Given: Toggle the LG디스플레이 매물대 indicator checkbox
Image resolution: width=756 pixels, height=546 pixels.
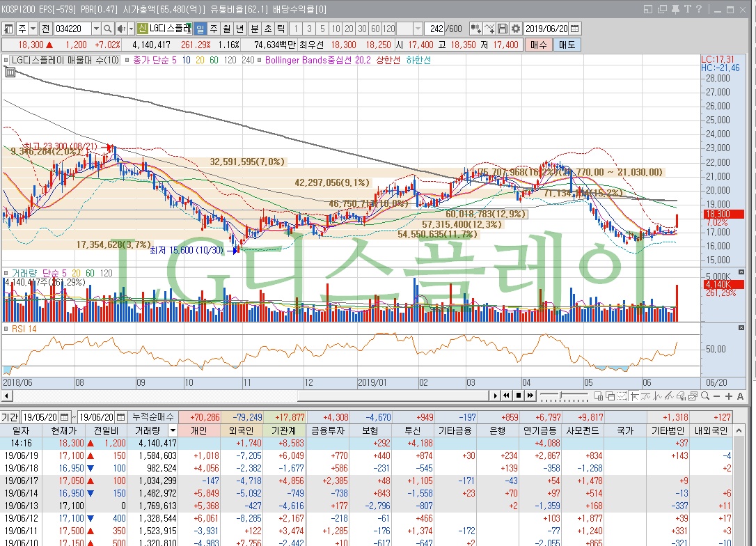Looking at the screenshot, I should (x=6, y=61).
